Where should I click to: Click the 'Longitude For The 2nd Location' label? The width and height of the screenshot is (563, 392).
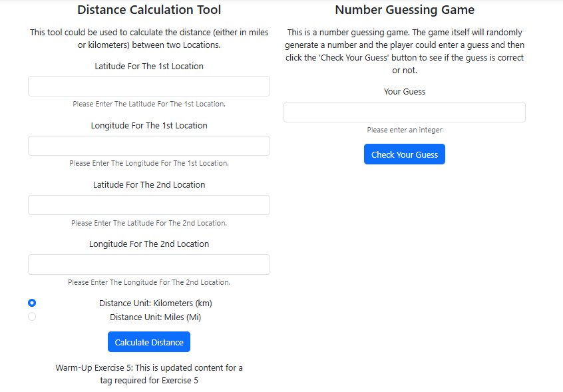pyautogui.click(x=149, y=244)
